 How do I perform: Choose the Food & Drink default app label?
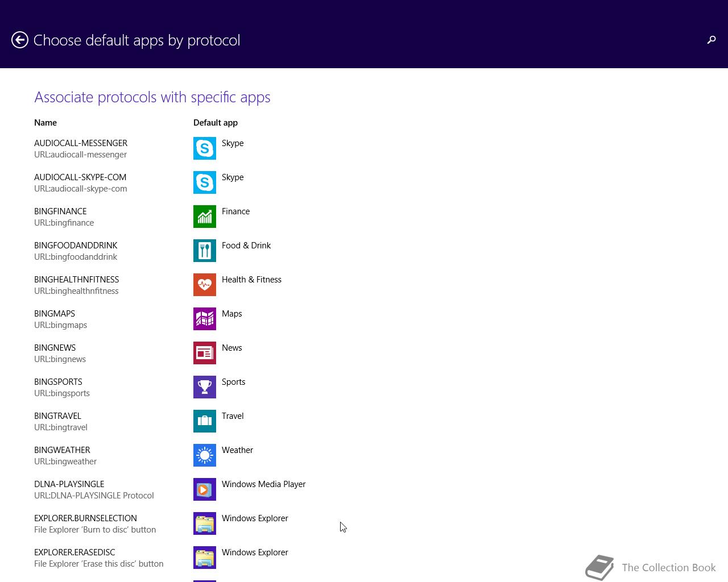246,246
